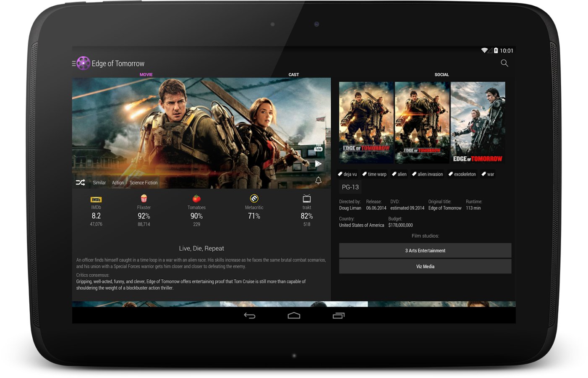Show Similar movies
Image resolution: width=588 pixels, height=378 pixels.
[x=99, y=183]
